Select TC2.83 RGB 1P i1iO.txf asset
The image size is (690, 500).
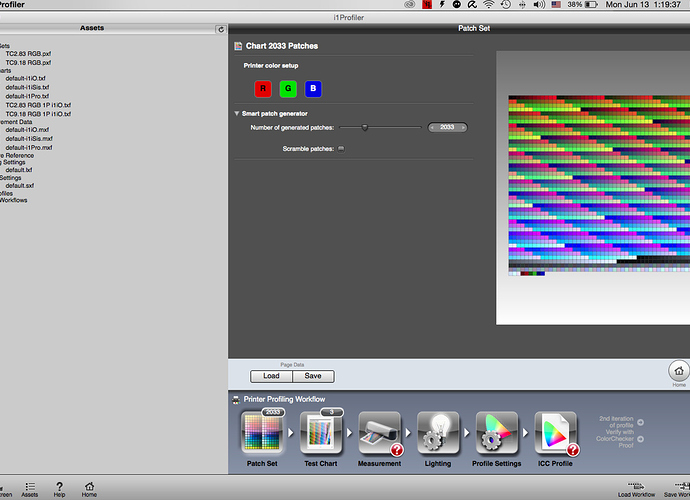click(x=38, y=105)
